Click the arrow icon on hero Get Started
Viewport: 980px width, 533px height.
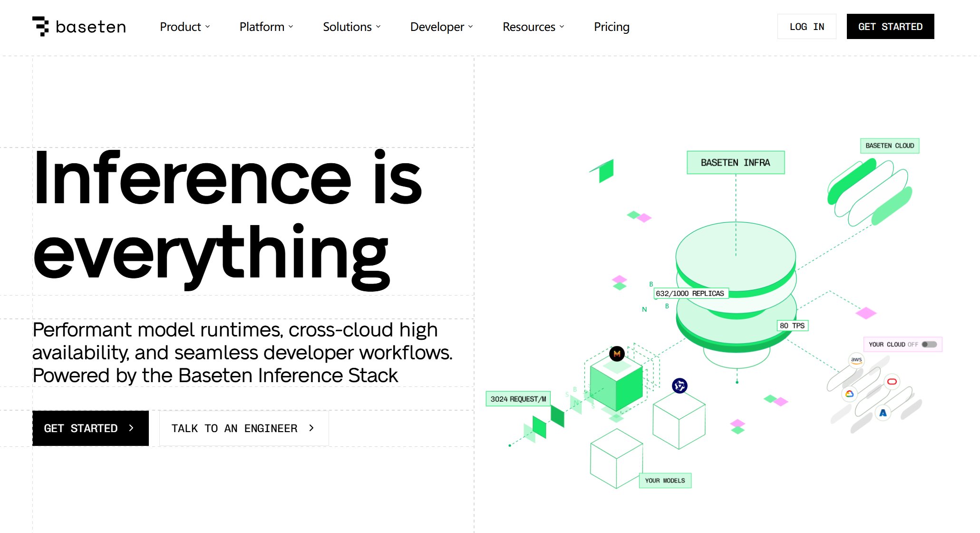pos(131,428)
